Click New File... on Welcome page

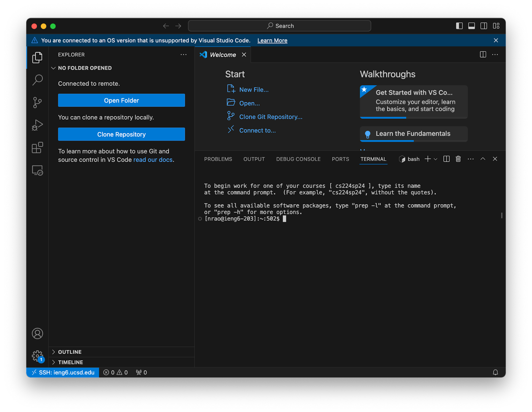[x=248, y=89]
